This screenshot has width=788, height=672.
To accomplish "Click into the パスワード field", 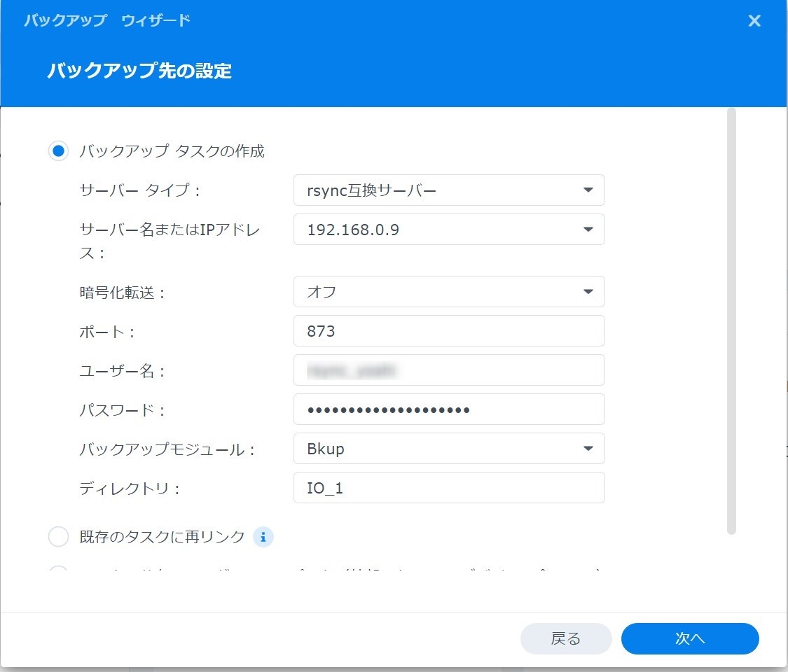I will (x=448, y=409).
